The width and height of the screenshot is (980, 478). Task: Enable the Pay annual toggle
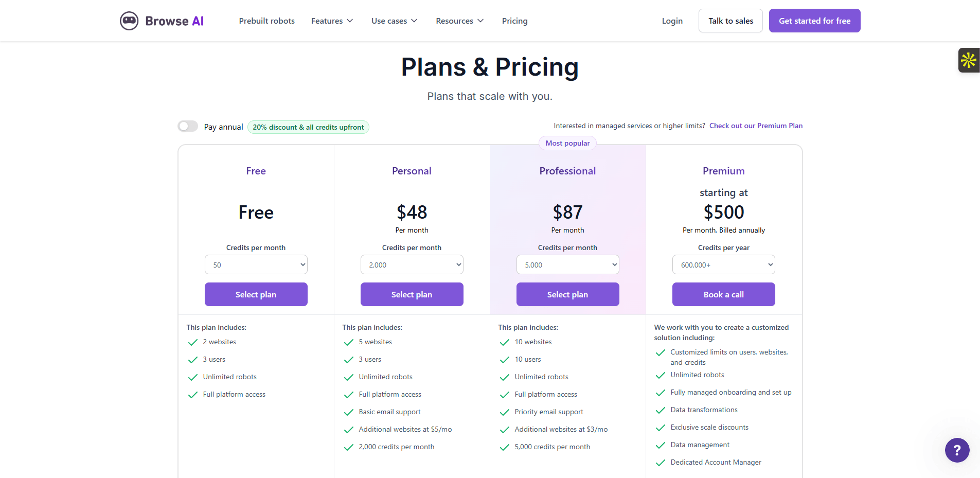188,126
